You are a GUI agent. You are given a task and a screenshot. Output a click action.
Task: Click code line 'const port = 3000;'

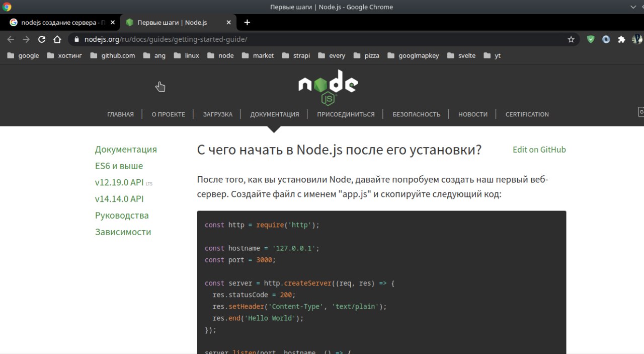(240, 260)
